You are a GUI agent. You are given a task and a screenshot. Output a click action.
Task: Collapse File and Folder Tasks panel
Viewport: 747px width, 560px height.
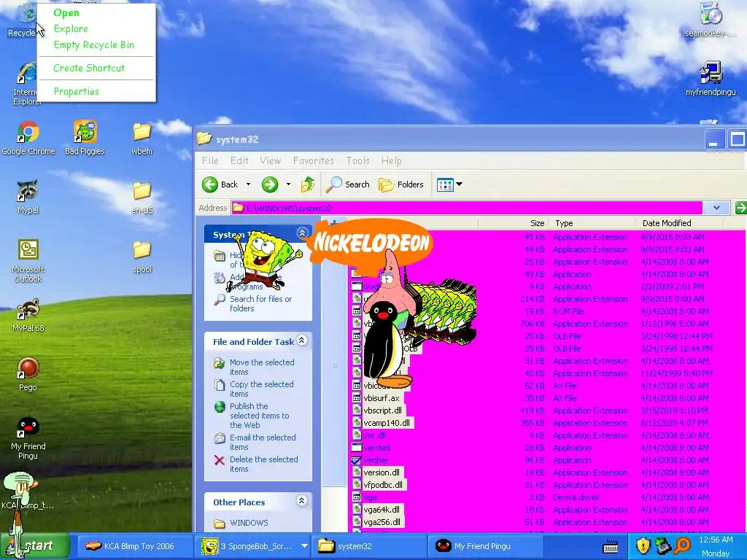pyautogui.click(x=302, y=341)
